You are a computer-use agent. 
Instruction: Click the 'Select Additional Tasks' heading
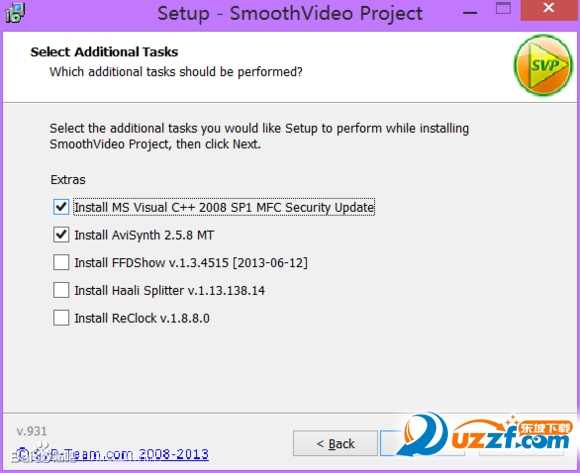104,52
